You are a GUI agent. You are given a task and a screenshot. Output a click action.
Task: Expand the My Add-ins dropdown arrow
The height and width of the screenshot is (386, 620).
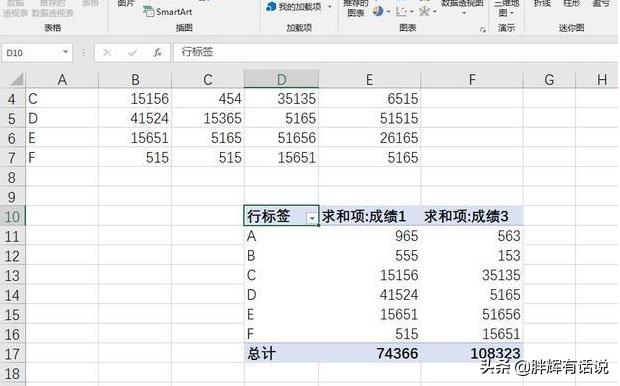(x=330, y=7)
